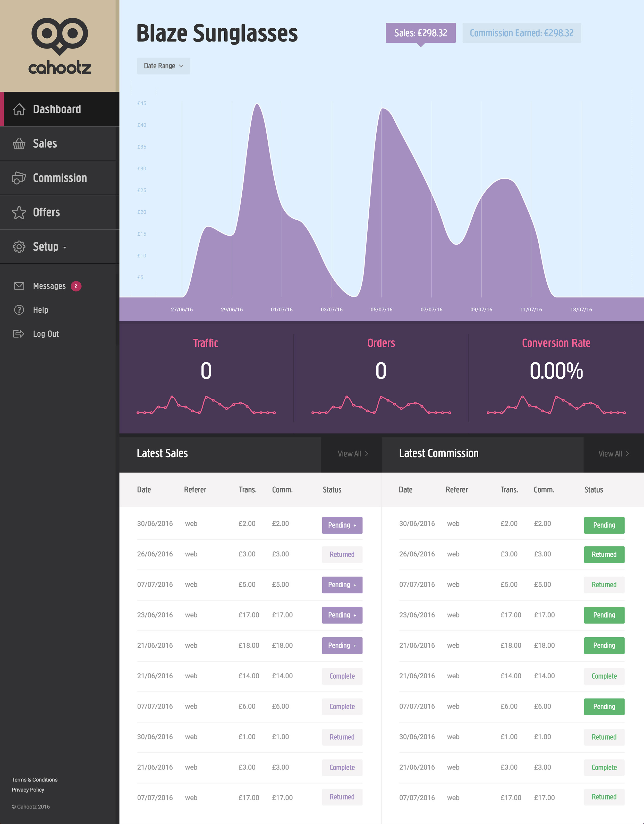Viewport: 644px width, 824px height.
Task: Open Terms & Conditions link
Action: (x=34, y=779)
